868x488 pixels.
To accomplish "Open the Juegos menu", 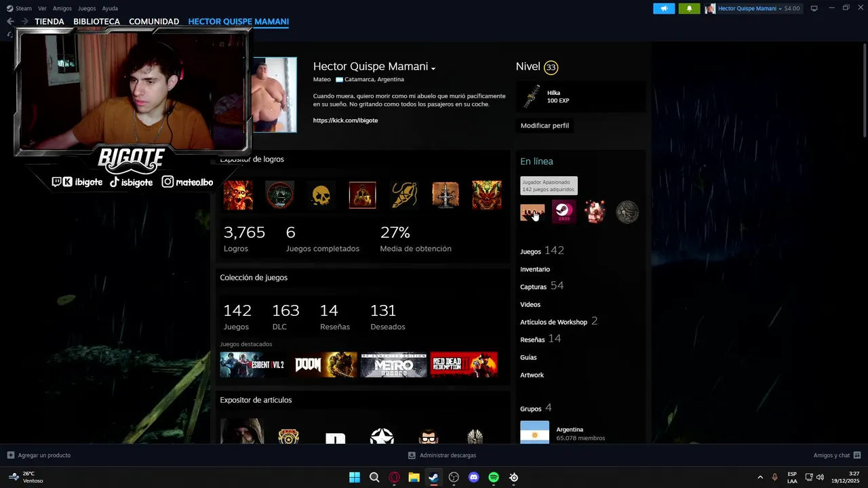I will [87, 8].
